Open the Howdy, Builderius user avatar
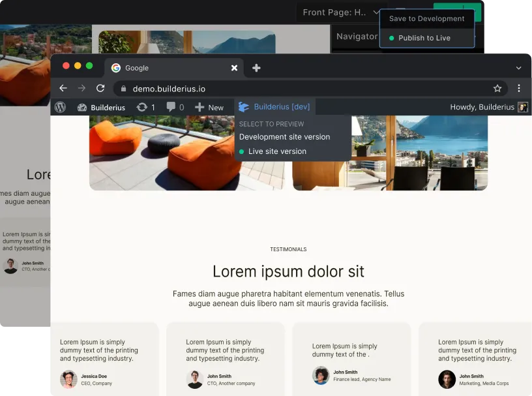Image resolution: width=532 pixels, height=396 pixels. (522, 107)
